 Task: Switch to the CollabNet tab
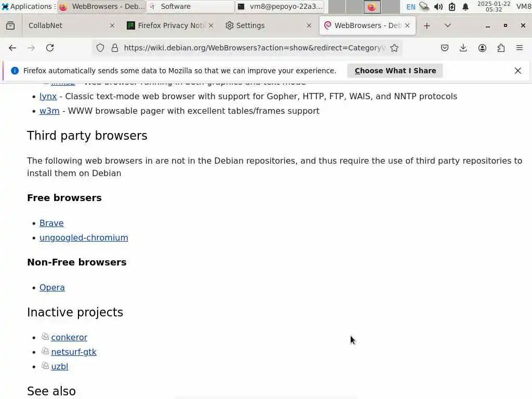pos(70,25)
